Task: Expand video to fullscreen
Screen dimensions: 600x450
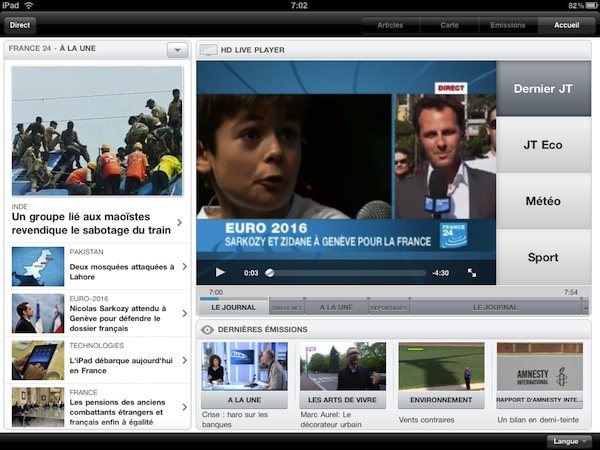Action: [x=472, y=272]
